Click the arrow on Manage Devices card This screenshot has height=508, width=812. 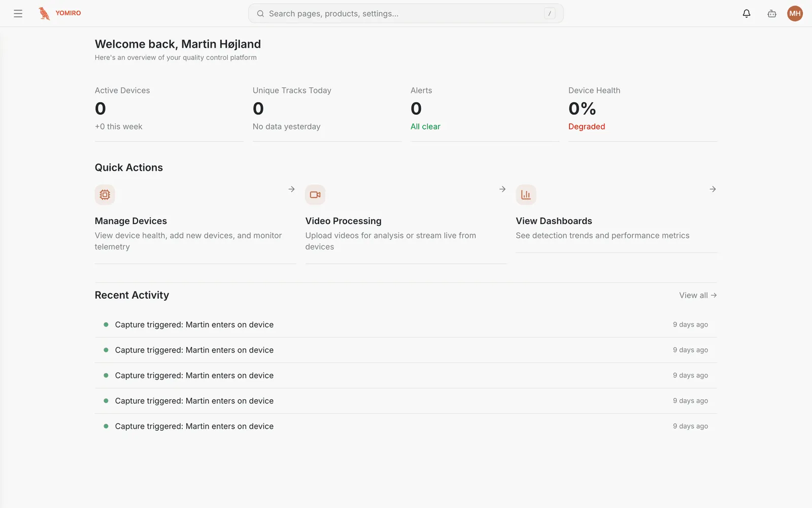click(x=292, y=189)
